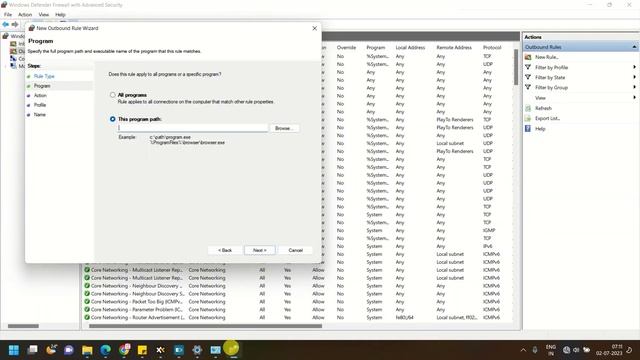Proceed with the Next button
Viewport: 640px width, 360px height.
coord(260,250)
